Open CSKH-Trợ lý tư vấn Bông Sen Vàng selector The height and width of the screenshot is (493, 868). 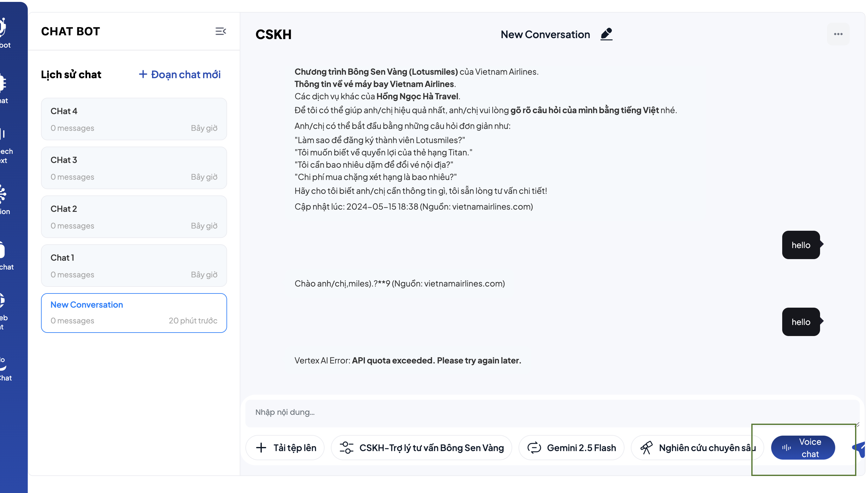click(x=421, y=448)
